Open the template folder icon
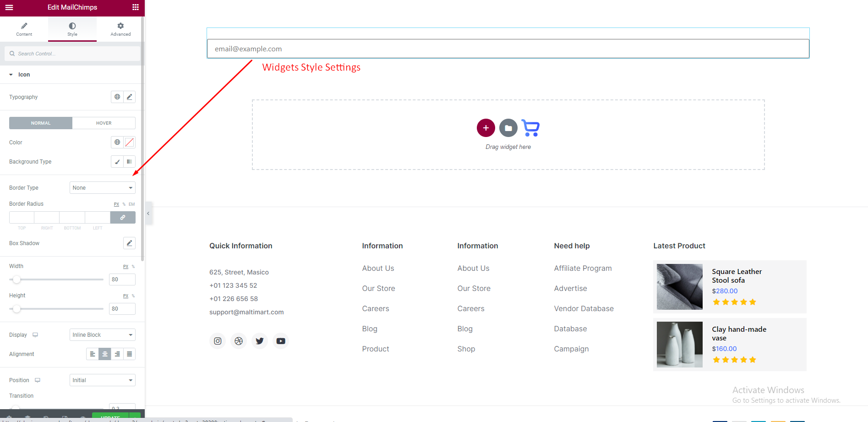 [508, 128]
